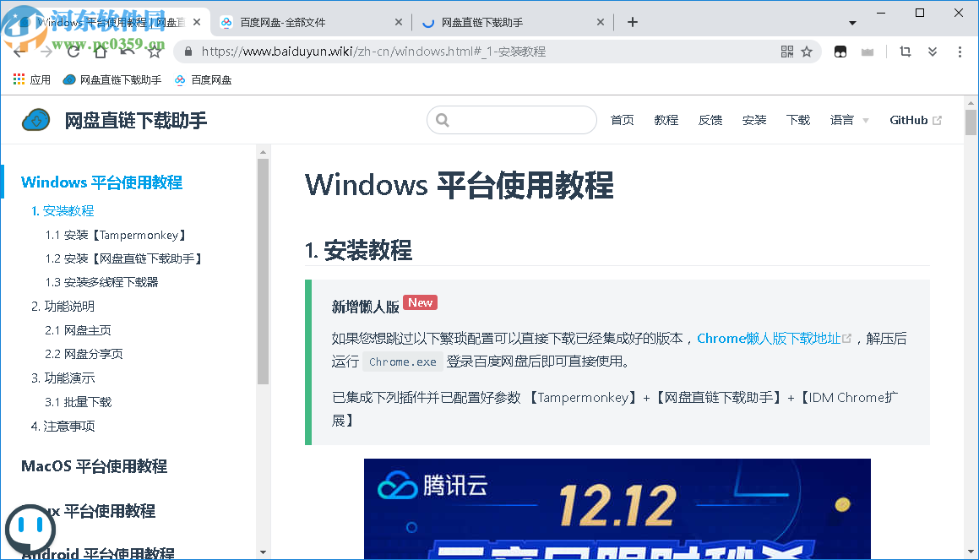979x560 pixels.
Task: Open the browser extensions chevron menu
Action: [x=933, y=52]
